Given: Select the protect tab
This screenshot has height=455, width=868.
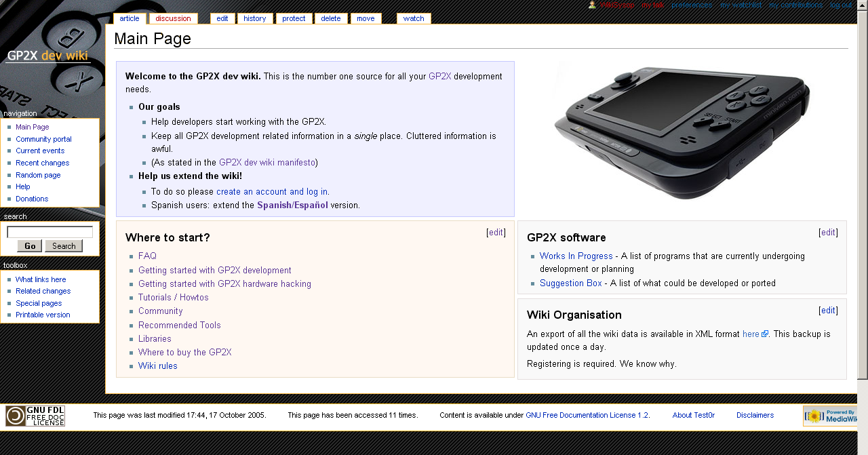Looking at the screenshot, I should pos(294,18).
